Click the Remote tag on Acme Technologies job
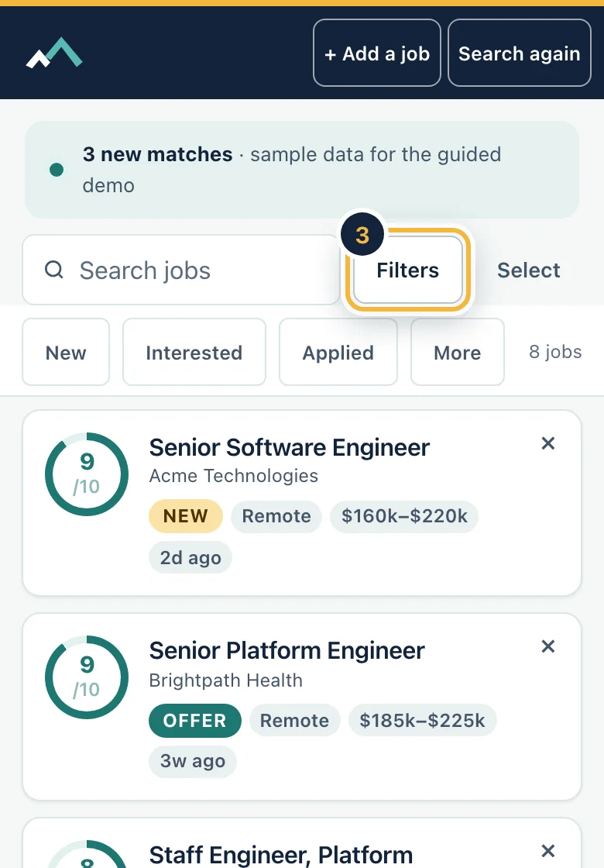The width and height of the screenshot is (604, 868). pos(276,516)
